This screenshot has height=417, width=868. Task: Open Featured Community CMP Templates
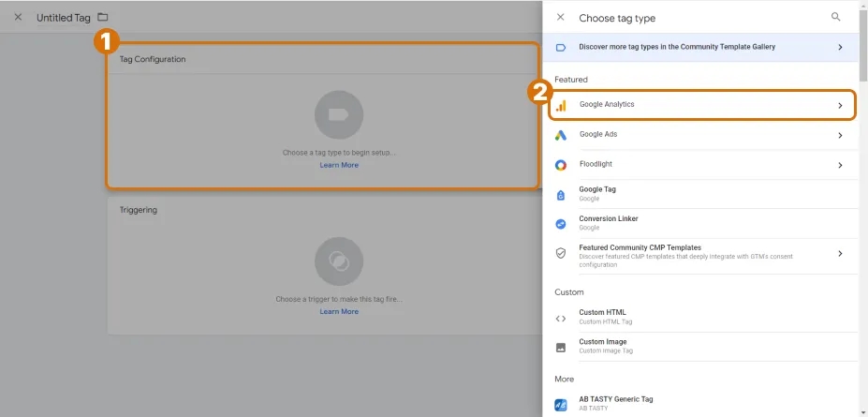click(702, 256)
